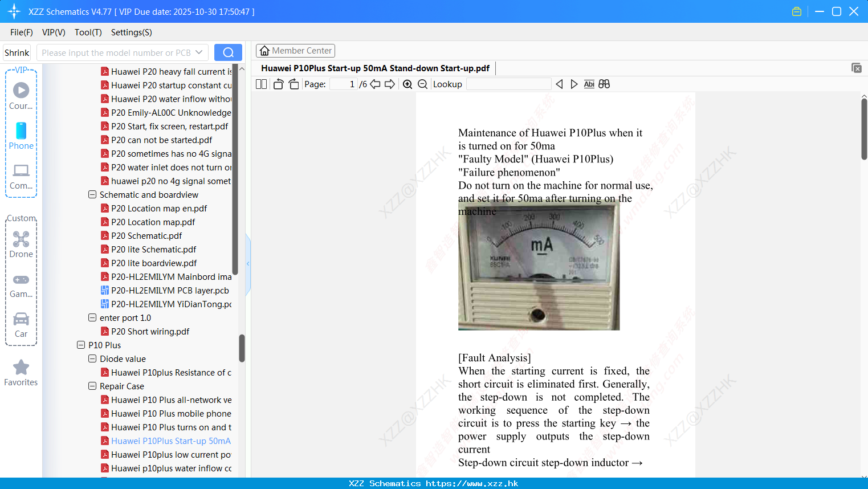Screen dimensions: 868x489
Task: Toggle two-page view layout icon
Action: coord(261,84)
